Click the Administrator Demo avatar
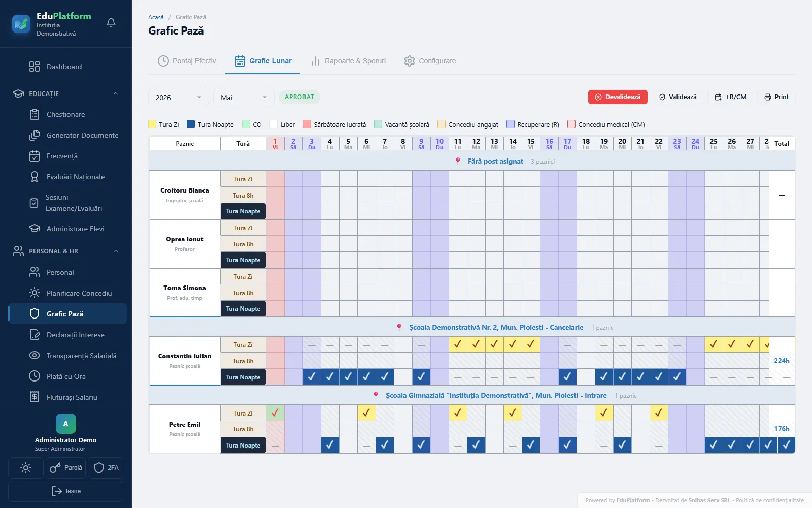This screenshot has width=812, height=508. pyautogui.click(x=66, y=424)
